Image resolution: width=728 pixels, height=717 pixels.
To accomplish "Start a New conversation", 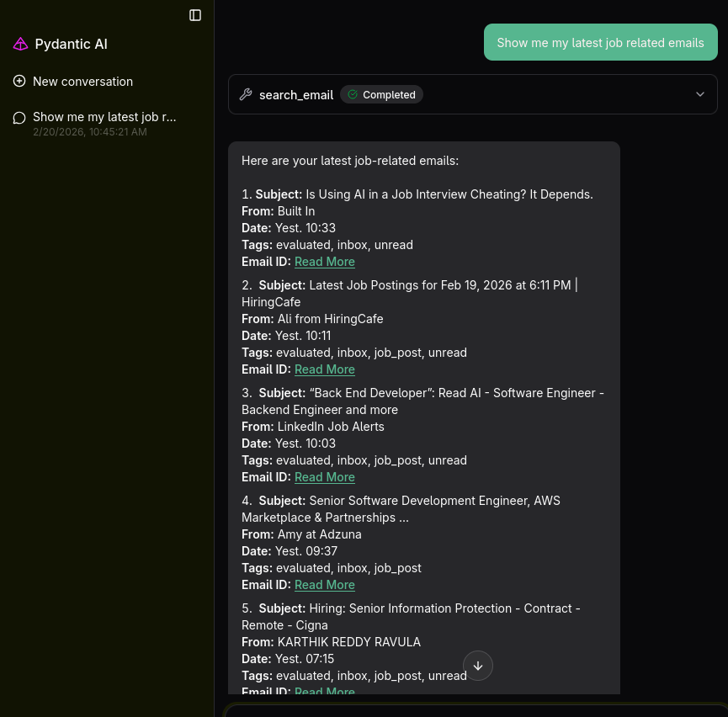I will 82,82.
